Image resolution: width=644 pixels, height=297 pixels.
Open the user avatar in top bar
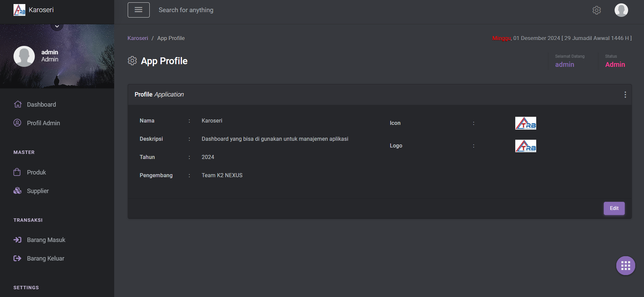click(x=621, y=10)
